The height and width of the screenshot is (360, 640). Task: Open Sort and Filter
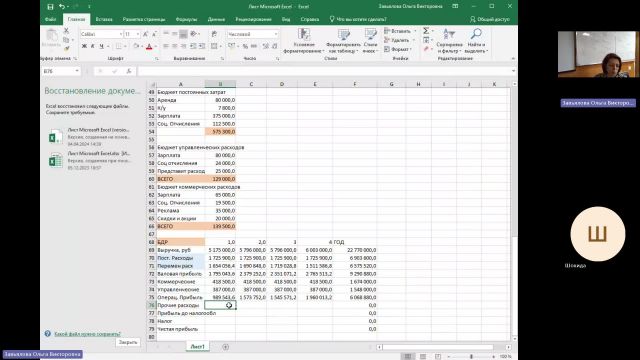449,41
